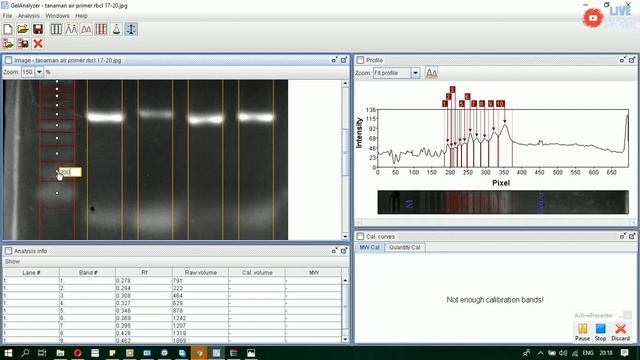Click the lane strip preview under the profile
The image size is (640, 360).
tap(503, 202)
